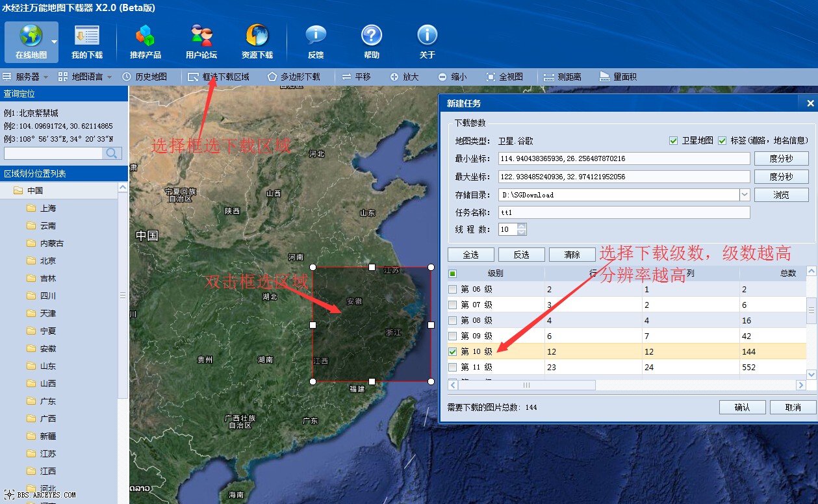Select 历史地图 history map tool
818x504 pixels.
[144, 77]
